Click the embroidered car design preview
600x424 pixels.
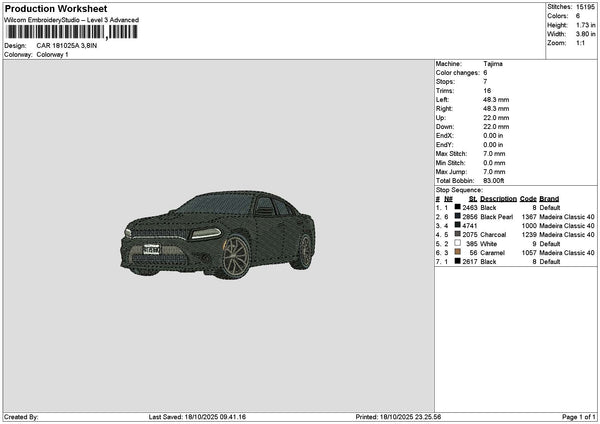click(218, 235)
